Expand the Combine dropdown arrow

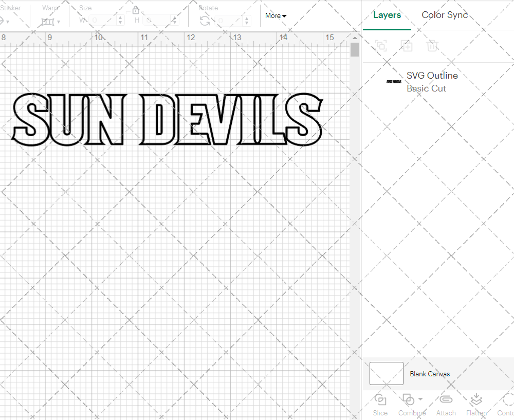pyautogui.click(x=420, y=399)
